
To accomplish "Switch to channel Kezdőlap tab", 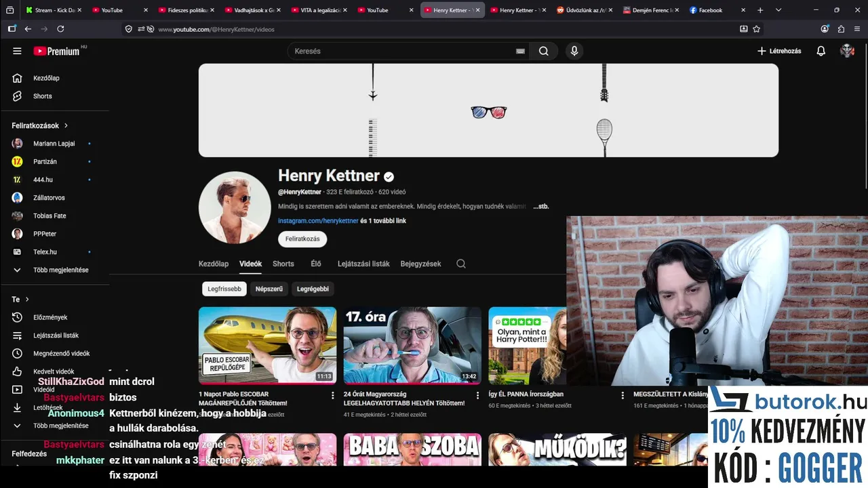I will (214, 264).
